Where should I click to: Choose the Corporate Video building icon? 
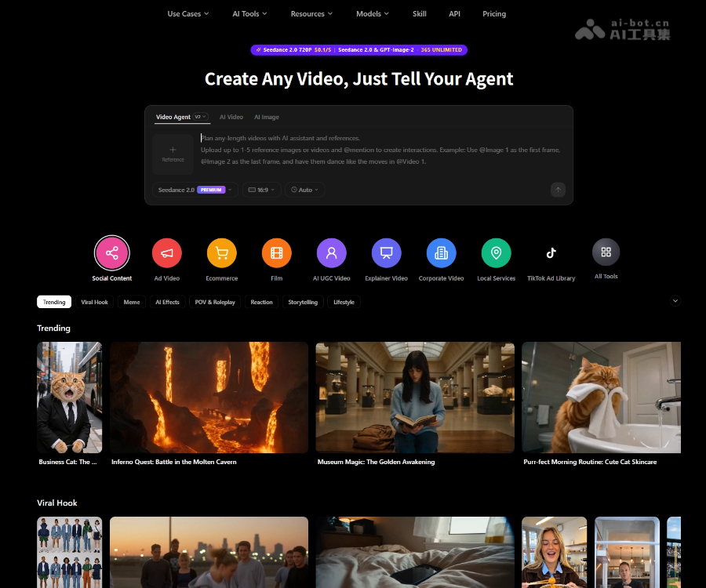click(x=441, y=252)
